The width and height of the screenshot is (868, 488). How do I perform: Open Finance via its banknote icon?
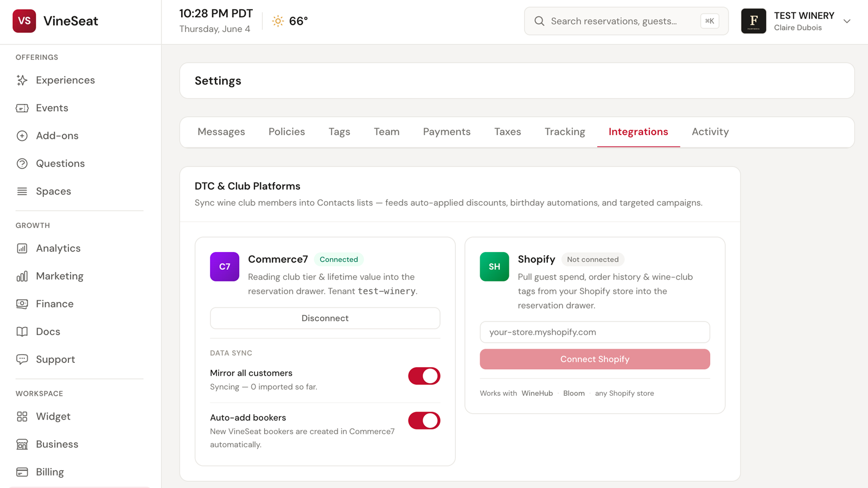22,304
